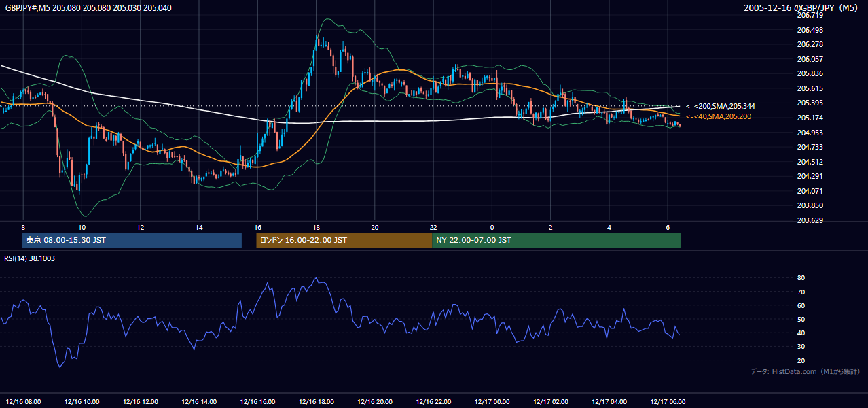The image size is (868, 408).
Task: Click hour tick 0 under price chart
Action: pyautogui.click(x=492, y=227)
